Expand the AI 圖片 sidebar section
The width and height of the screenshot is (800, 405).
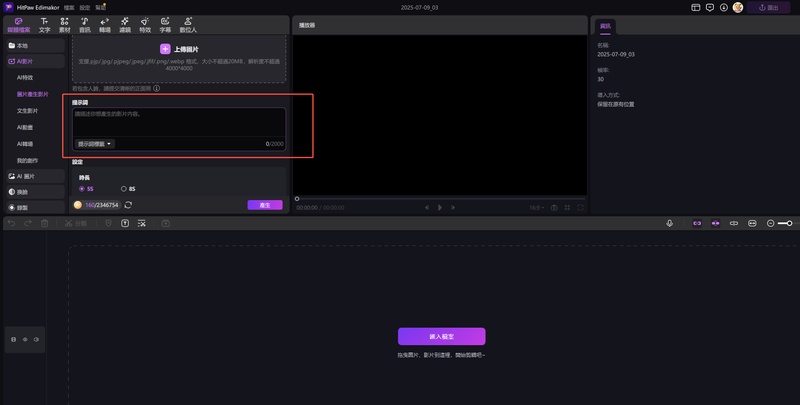click(34, 175)
